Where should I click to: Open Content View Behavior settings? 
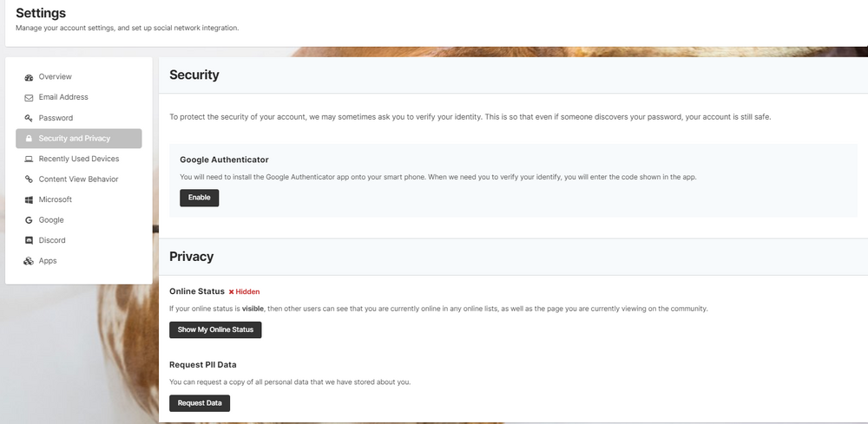pyautogui.click(x=78, y=179)
